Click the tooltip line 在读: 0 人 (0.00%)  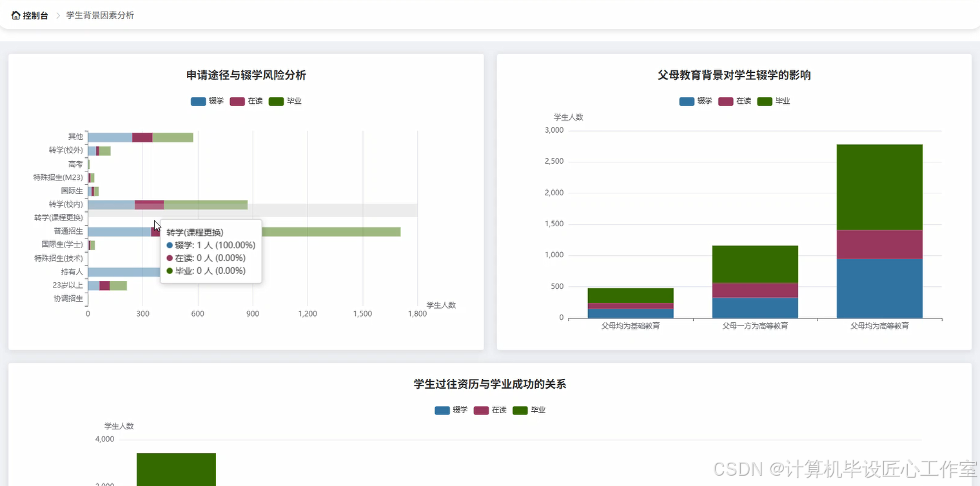click(x=207, y=258)
